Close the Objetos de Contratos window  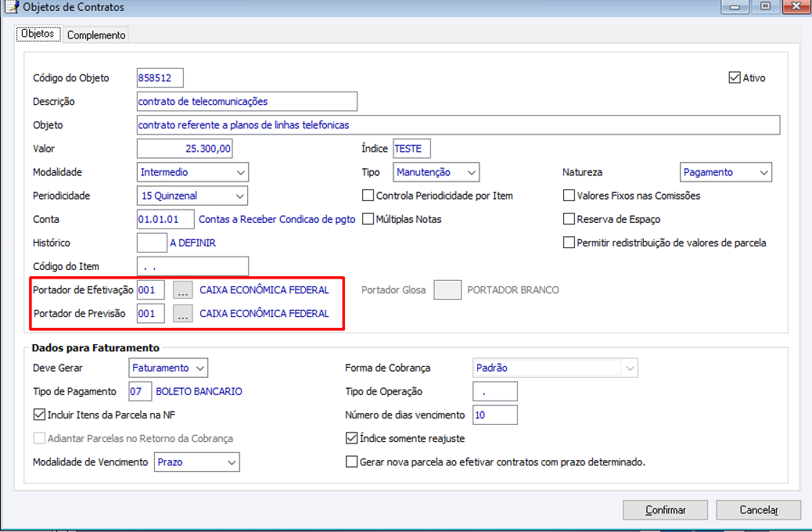tap(796, 7)
